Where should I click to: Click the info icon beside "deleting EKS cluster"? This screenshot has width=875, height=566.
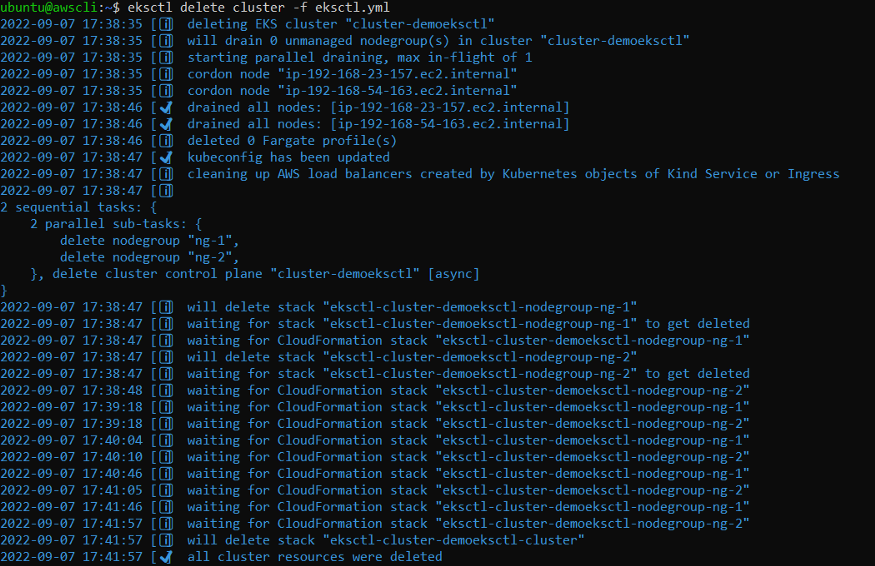click(165, 24)
